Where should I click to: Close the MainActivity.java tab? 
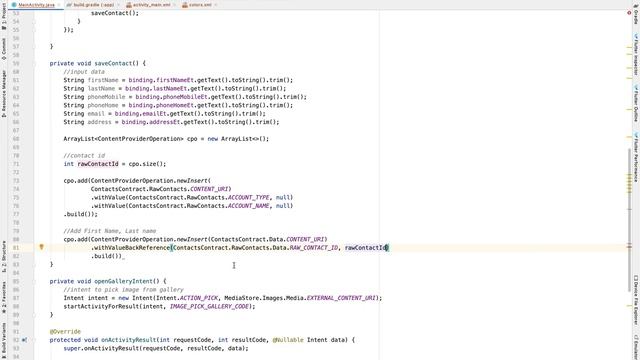pyautogui.click(x=59, y=5)
